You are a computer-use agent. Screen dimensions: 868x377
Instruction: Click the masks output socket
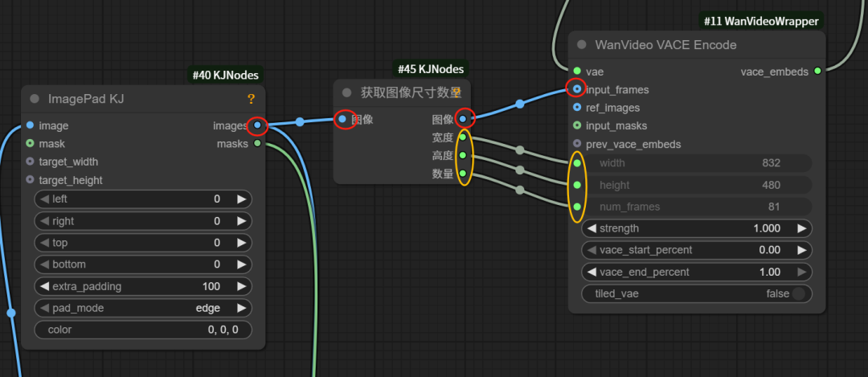pos(257,144)
